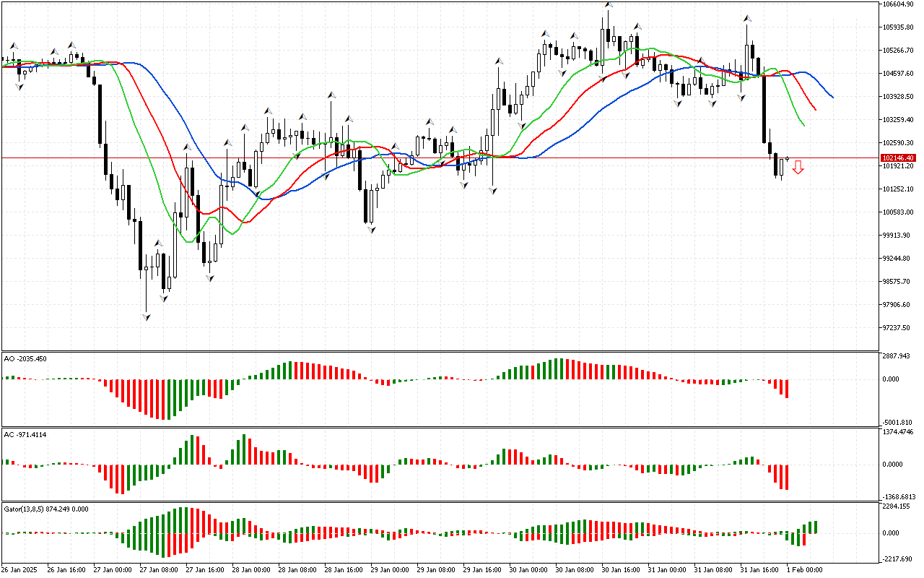Viewport: 924px width, 578px height.
Task: Select the 99913.90 price level
Action: coord(896,236)
